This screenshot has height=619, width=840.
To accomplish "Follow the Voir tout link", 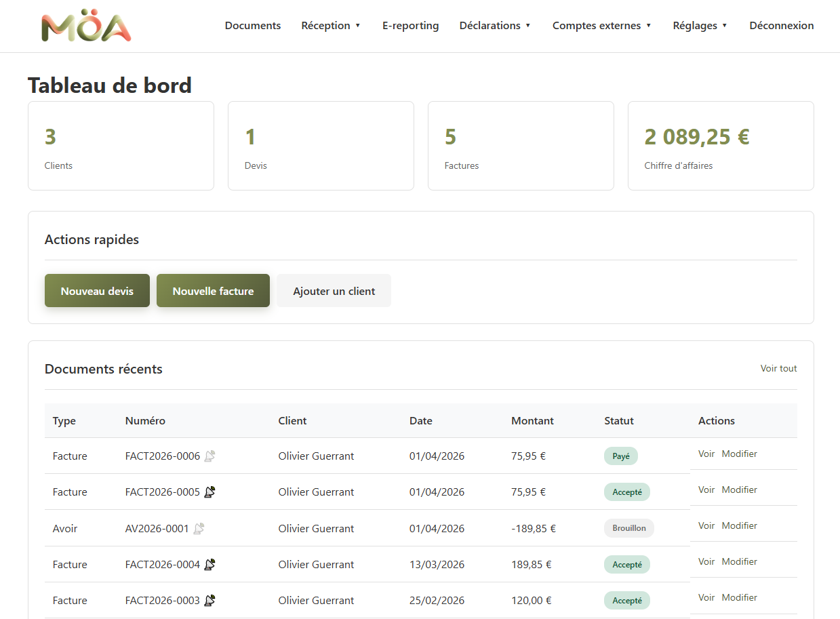I will pos(779,369).
